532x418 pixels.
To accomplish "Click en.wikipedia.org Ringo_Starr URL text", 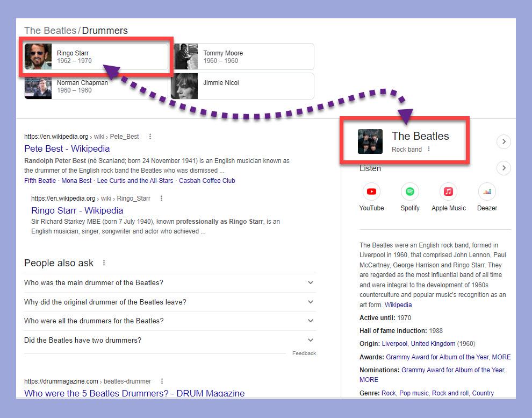I will tap(91, 199).
